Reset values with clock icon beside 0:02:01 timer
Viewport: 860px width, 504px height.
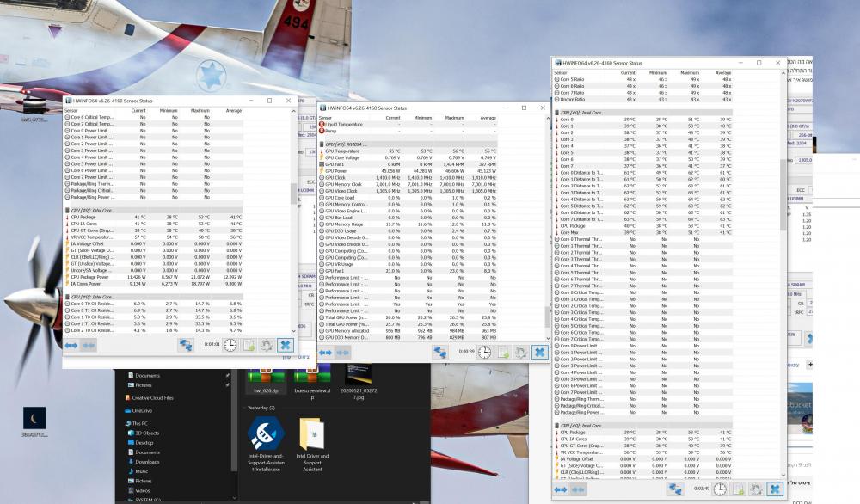[230, 345]
